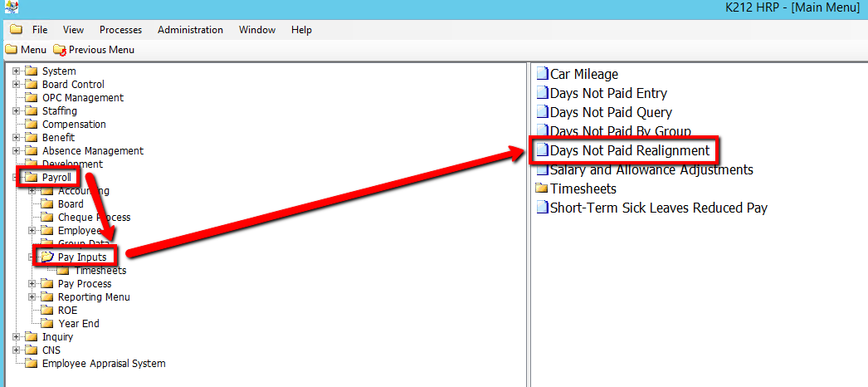
Task: Open the Timesheets folder icon in right pane
Action: 543,189
